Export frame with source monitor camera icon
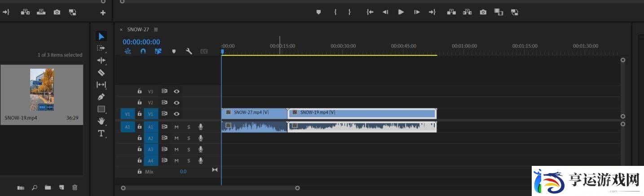The width and height of the screenshot is (644, 196). 57,12
